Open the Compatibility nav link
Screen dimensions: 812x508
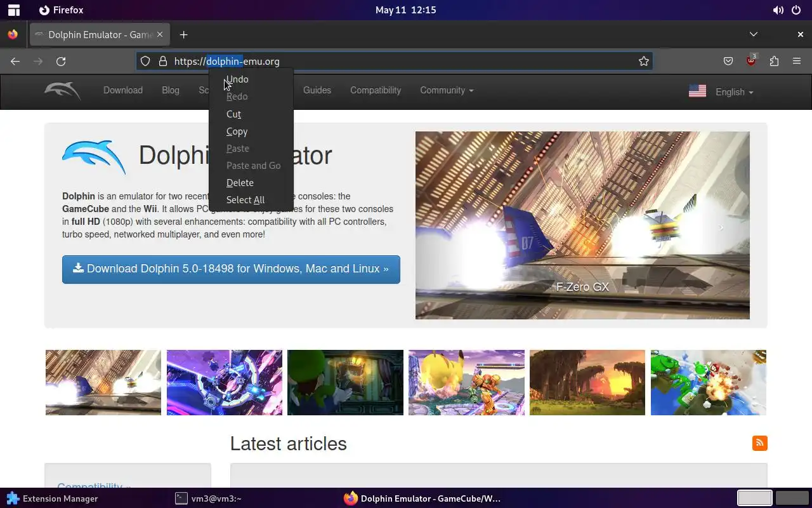[x=376, y=90]
